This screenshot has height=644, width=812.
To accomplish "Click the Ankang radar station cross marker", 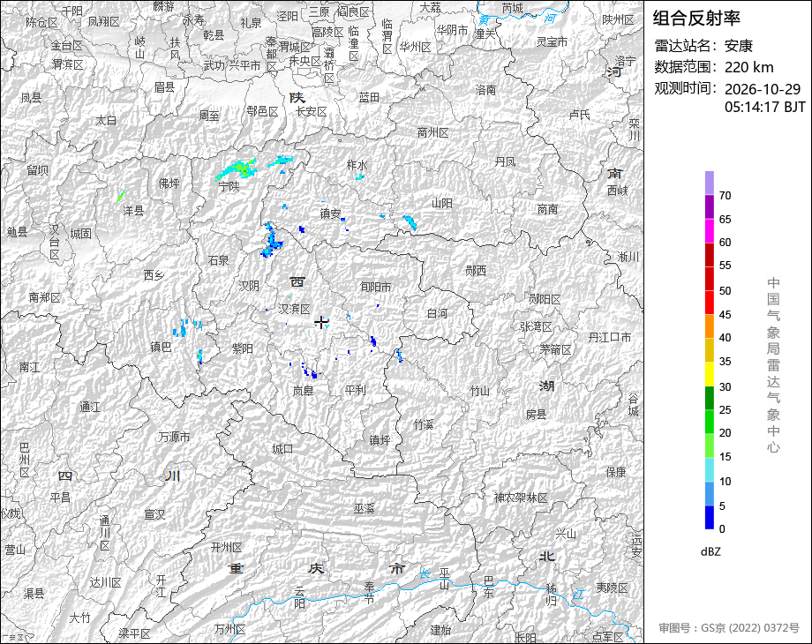I will coord(321,322).
